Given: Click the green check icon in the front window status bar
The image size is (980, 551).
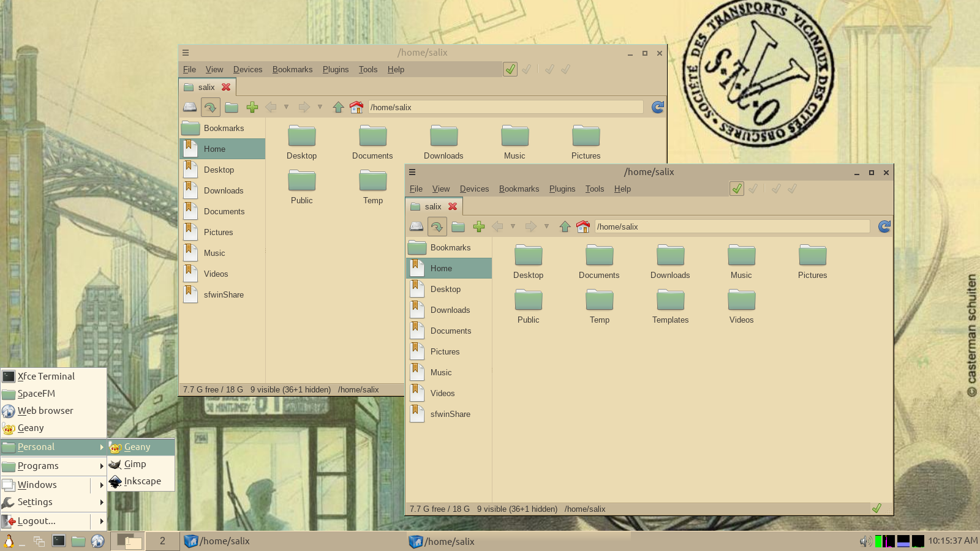Looking at the screenshot, I should pyautogui.click(x=876, y=508).
